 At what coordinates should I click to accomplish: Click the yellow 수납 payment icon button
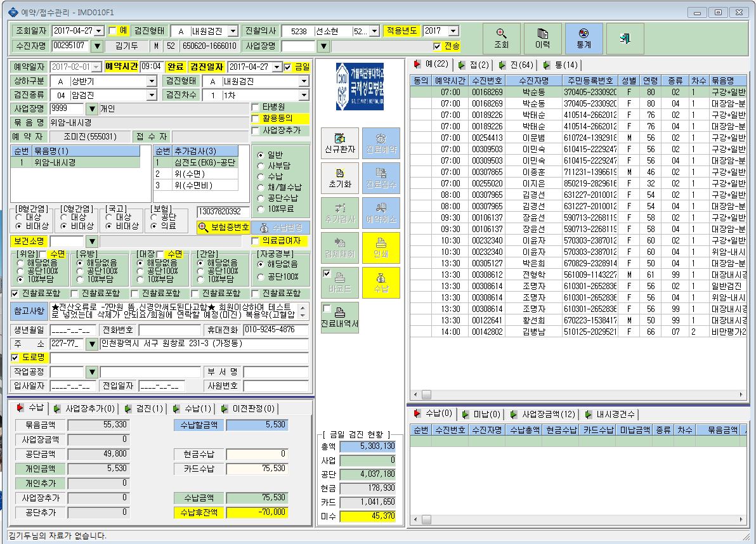coord(381,282)
